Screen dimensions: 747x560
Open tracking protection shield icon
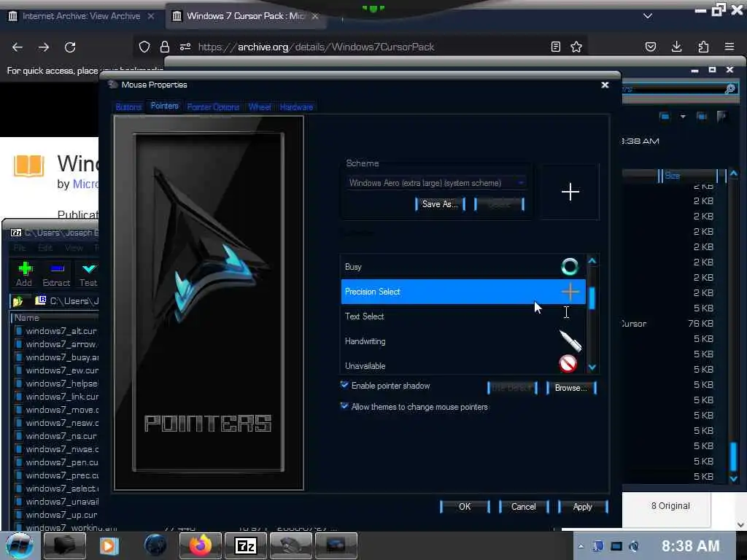(x=144, y=47)
